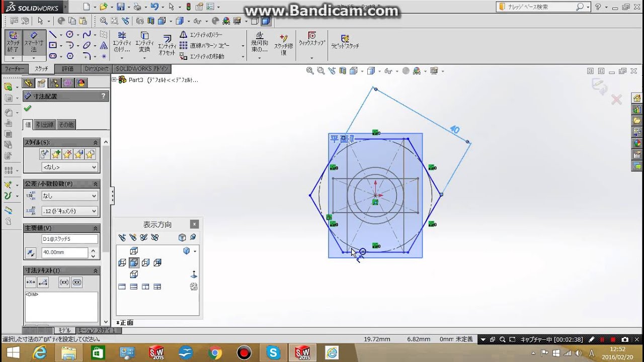
Task: Click the green OK checkmark in dimension panel
Action: pos(28,108)
